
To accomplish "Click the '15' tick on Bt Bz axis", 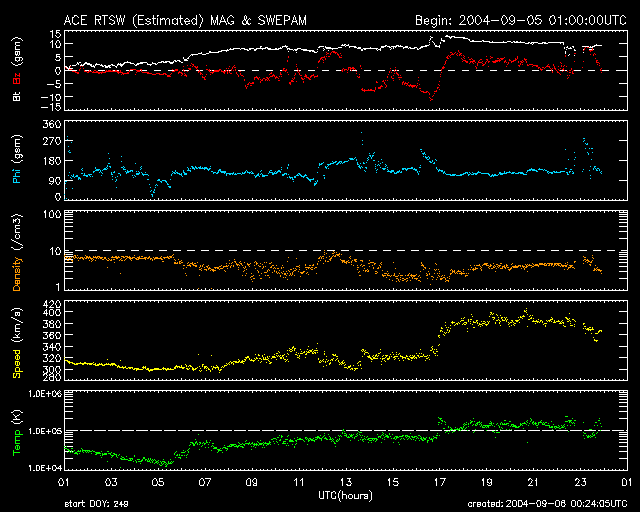I will click(56, 34).
